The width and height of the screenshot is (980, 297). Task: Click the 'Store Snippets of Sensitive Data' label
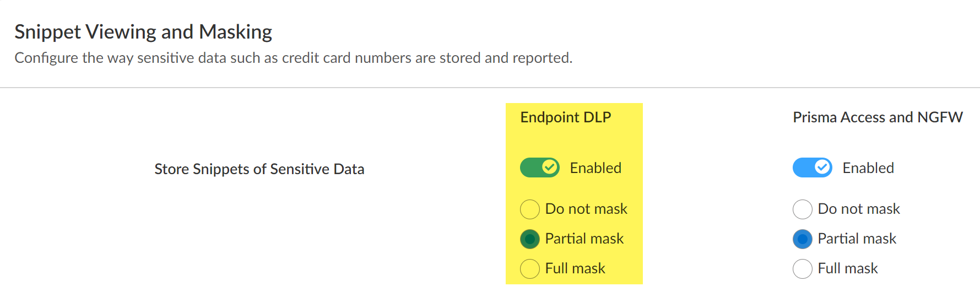pos(259,169)
